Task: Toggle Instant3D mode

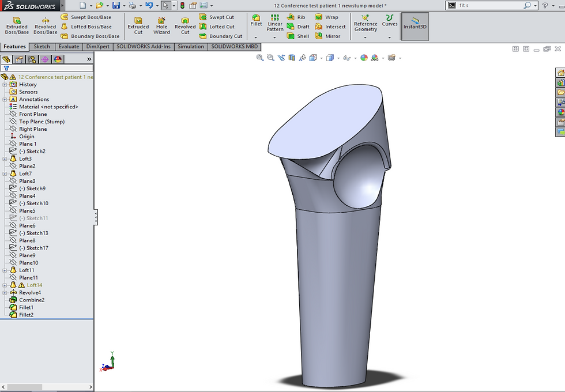Action: coord(415,27)
